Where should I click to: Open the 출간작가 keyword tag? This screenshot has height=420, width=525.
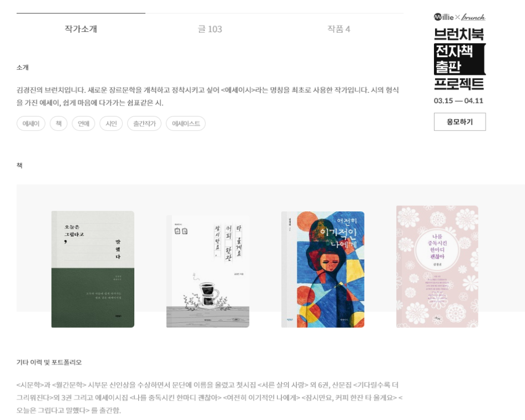(x=144, y=124)
